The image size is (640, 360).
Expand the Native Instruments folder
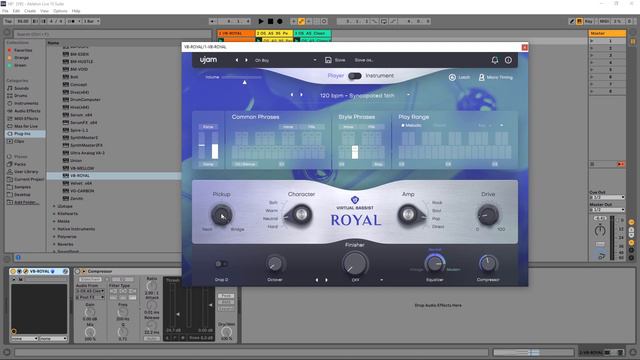54,229
